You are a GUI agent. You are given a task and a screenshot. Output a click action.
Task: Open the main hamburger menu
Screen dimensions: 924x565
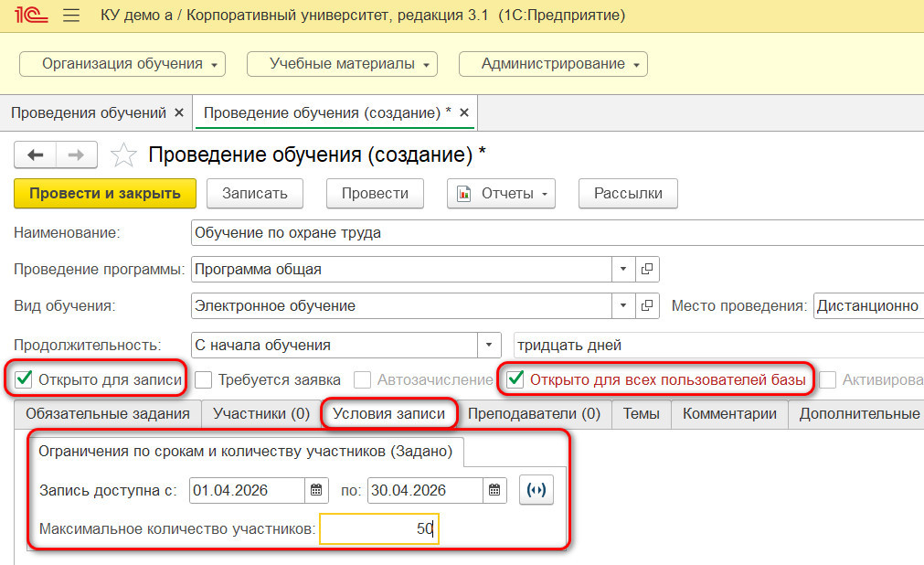(x=71, y=15)
